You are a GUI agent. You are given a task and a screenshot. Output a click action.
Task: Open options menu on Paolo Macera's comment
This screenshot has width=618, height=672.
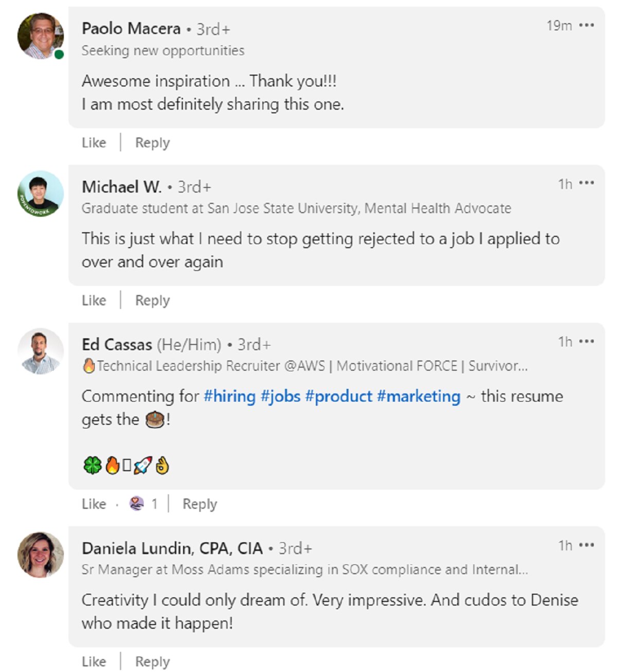click(x=587, y=25)
